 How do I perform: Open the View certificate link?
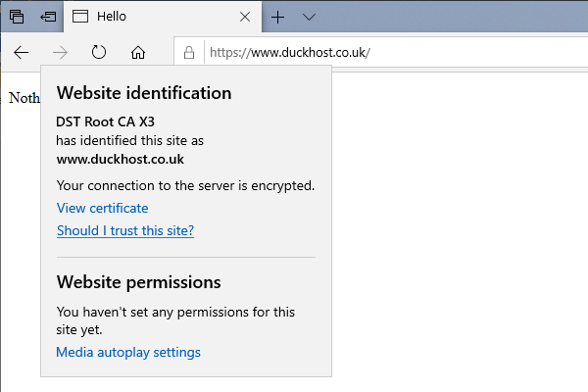102,208
